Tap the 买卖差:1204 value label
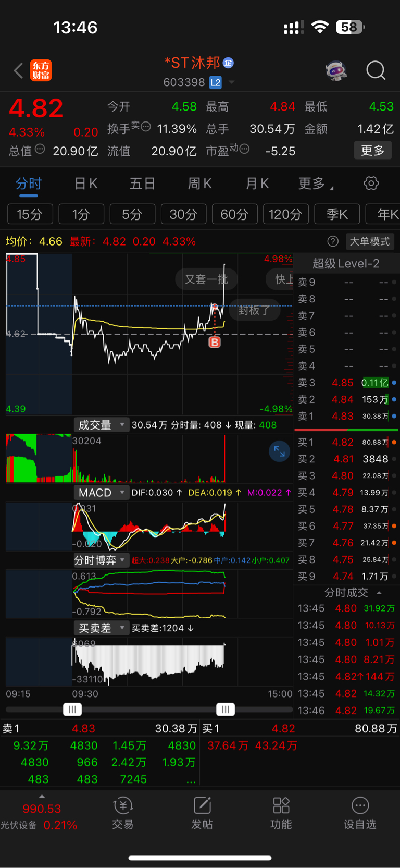400x868 pixels. coord(162,628)
